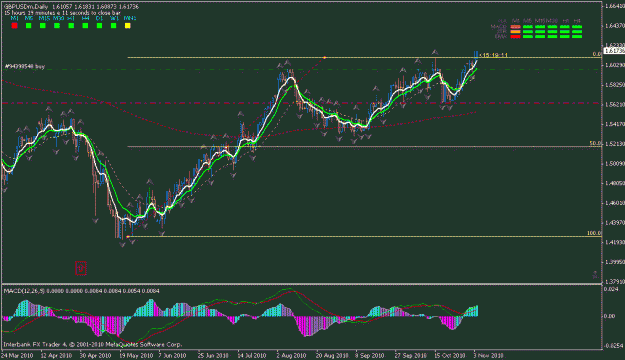Click the red square under M1
The image size is (625, 360).
14,26
